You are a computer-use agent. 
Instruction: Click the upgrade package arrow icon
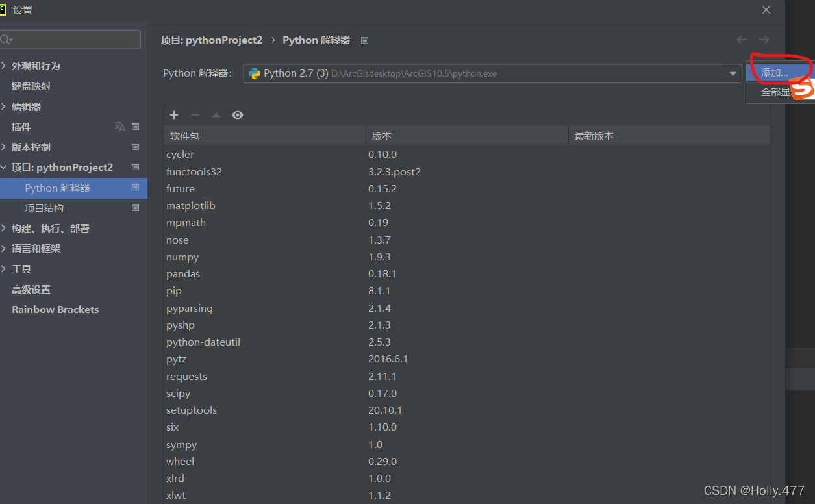(x=216, y=115)
